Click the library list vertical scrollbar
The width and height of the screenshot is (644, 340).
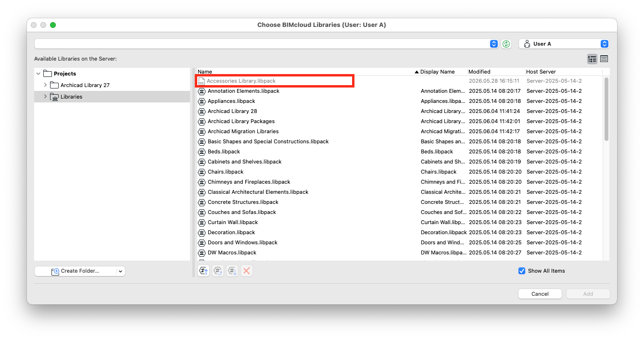(x=606, y=110)
